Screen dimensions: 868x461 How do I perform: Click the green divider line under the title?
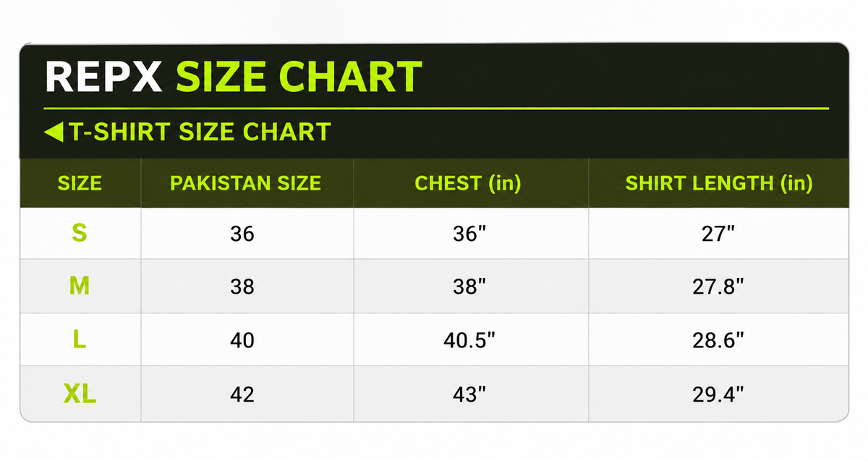(x=436, y=109)
